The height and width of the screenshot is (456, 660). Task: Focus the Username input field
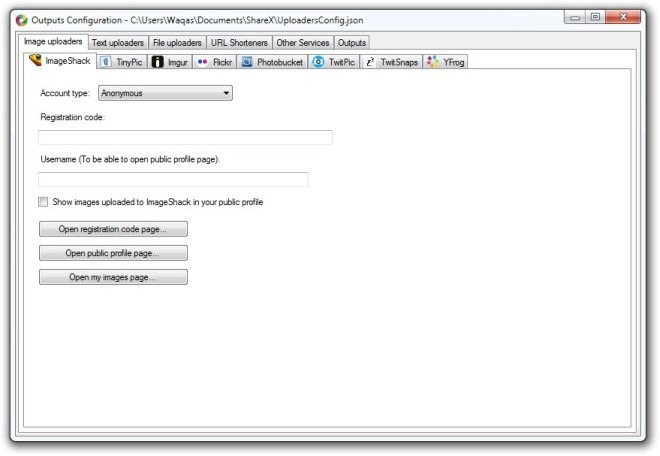[x=173, y=179]
